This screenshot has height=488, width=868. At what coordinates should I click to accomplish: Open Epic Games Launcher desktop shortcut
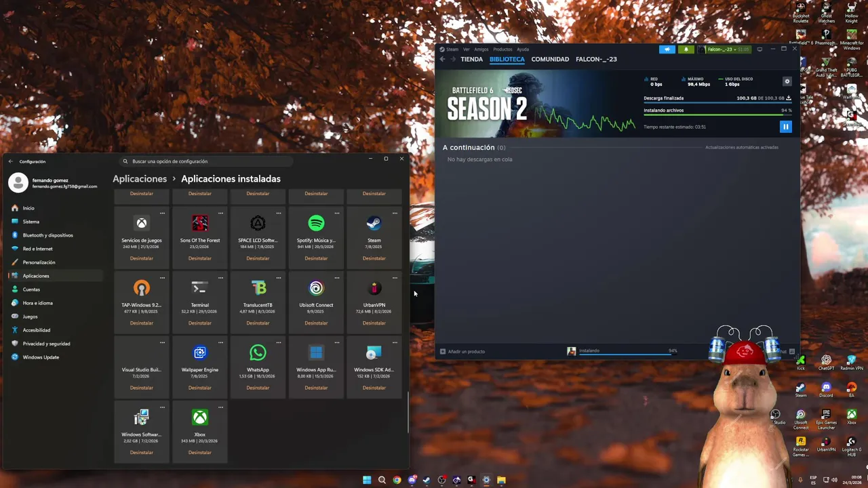[826, 419]
